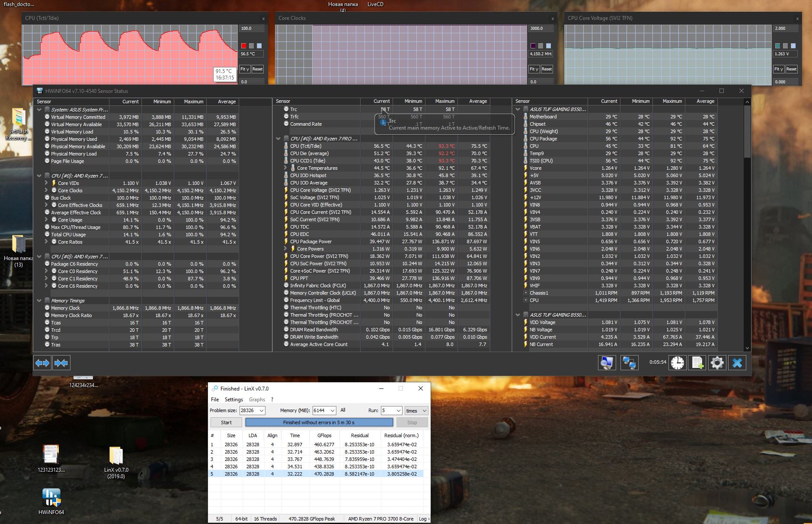Viewport: 812px width, 524px height.
Task: Expand the Core Effective Clocks row
Action: (x=46, y=205)
